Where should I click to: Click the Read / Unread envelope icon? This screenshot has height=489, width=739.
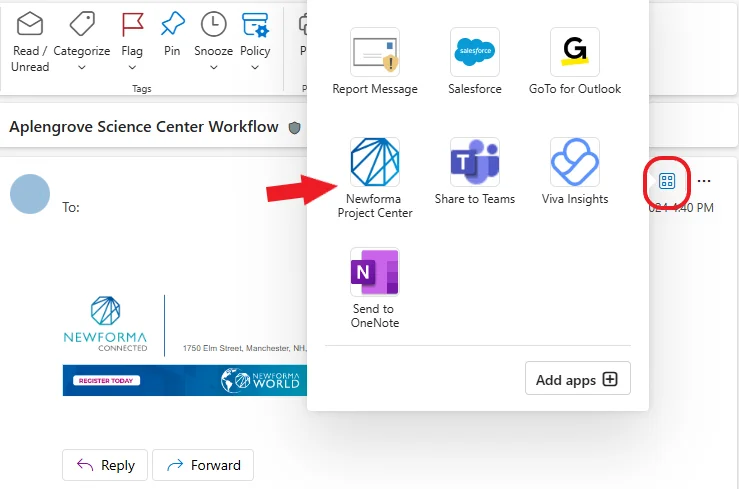pyautogui.click(x=30, y=24)
